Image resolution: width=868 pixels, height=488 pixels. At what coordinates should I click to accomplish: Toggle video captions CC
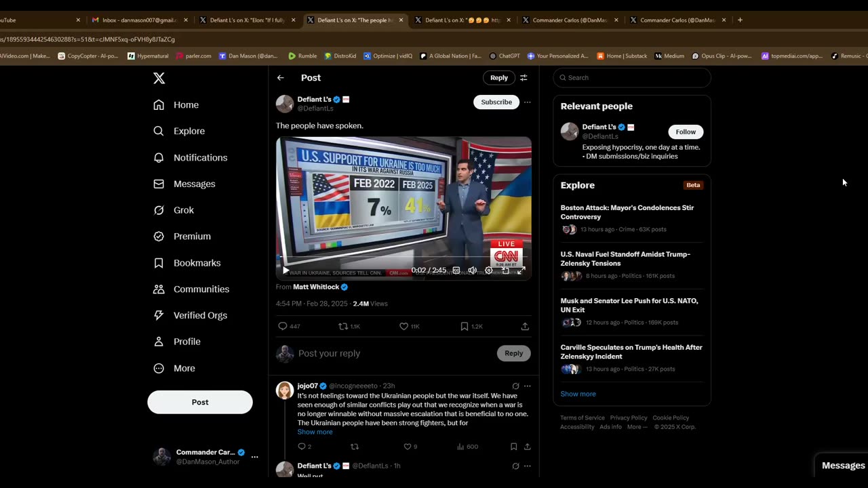[x=456, y=270]
